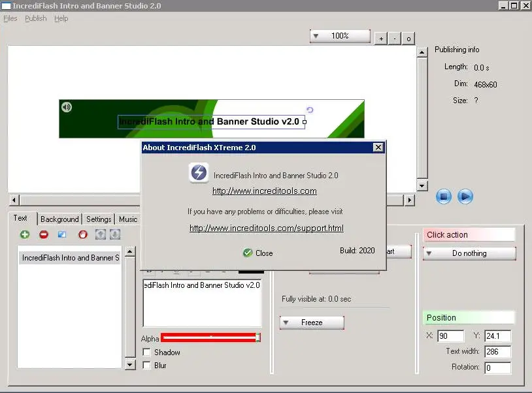Click the rotate handle above the banner text
The width and height of the screenshot is (532, 393).
click(310, 110)
